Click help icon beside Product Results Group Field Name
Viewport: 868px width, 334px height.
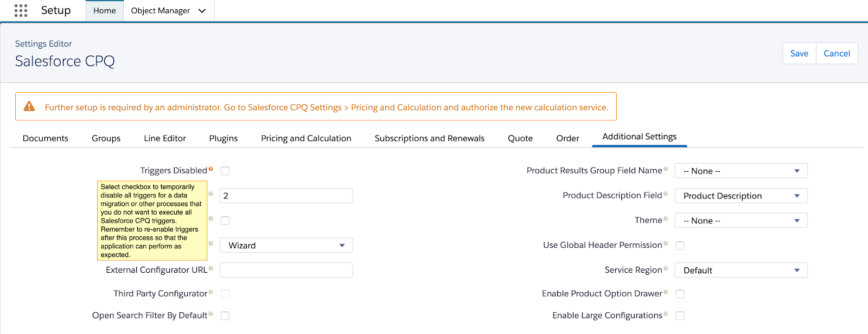[666, 169]
